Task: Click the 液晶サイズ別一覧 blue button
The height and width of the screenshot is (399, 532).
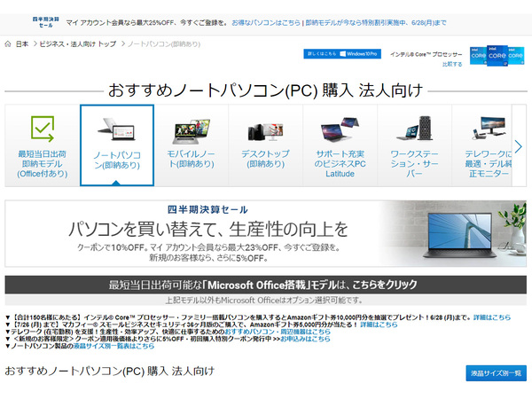Action: click(496, 373)
